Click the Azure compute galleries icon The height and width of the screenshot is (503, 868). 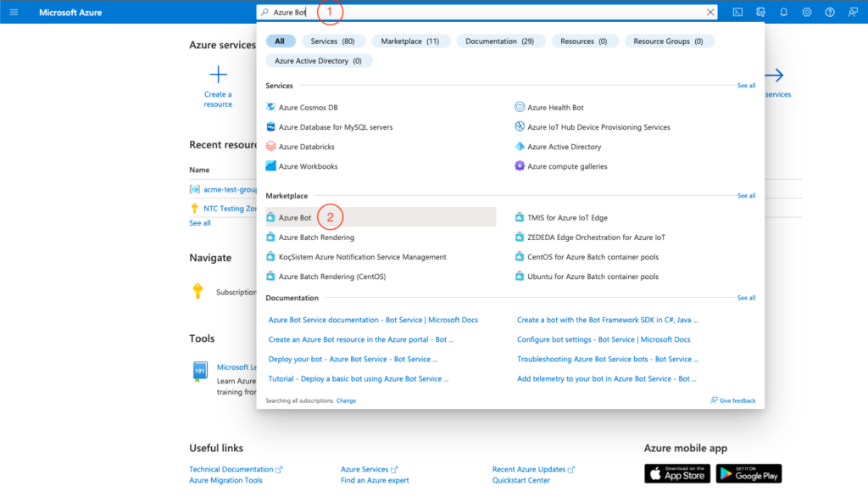520,165
